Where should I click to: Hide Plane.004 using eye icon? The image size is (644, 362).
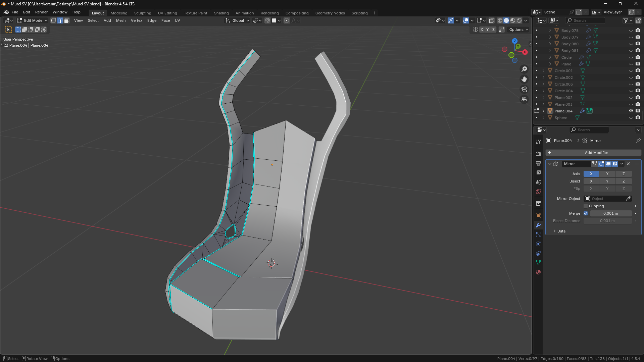pyautogui.click(x=631, y=111)
